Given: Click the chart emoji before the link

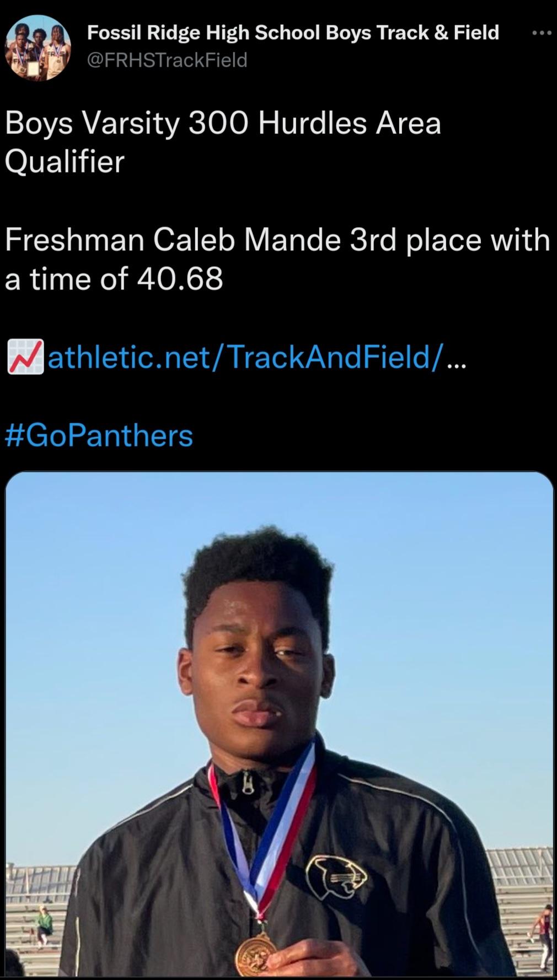Looking at the screenshot, I should (x=25, y=357).
